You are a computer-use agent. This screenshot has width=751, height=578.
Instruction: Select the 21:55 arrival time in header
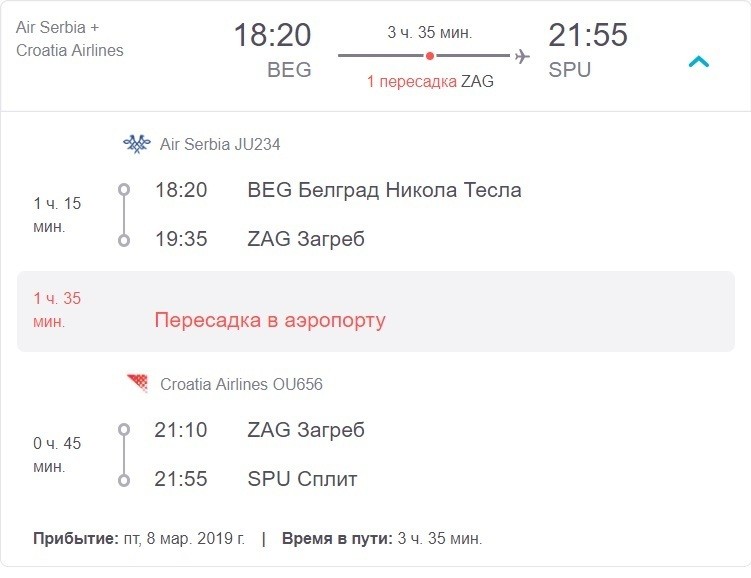588,36
